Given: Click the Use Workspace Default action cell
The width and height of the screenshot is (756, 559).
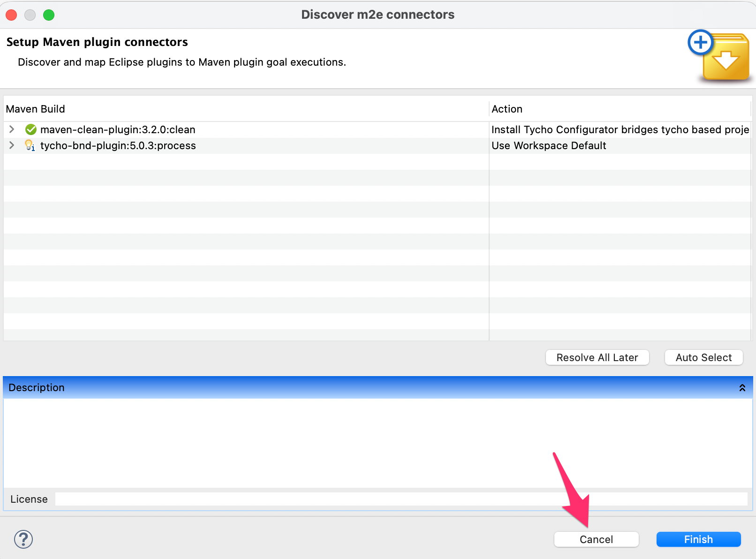Looking at the screenshot, I should pos(620,145).
